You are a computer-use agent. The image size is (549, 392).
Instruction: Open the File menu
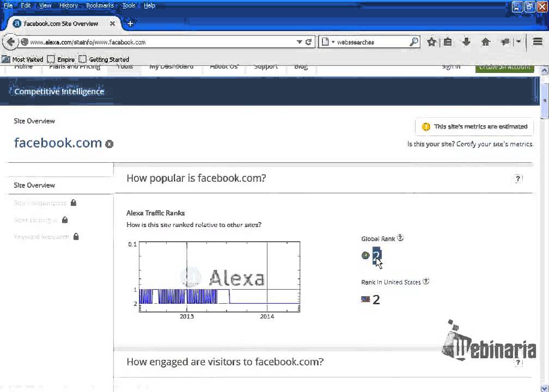click(8, 5)
